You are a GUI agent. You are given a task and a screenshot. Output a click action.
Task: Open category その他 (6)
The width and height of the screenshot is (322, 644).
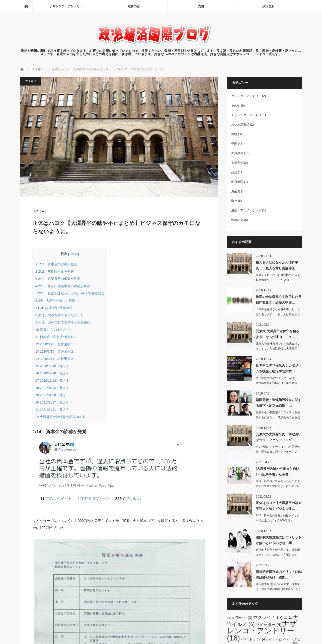[238, 106]
